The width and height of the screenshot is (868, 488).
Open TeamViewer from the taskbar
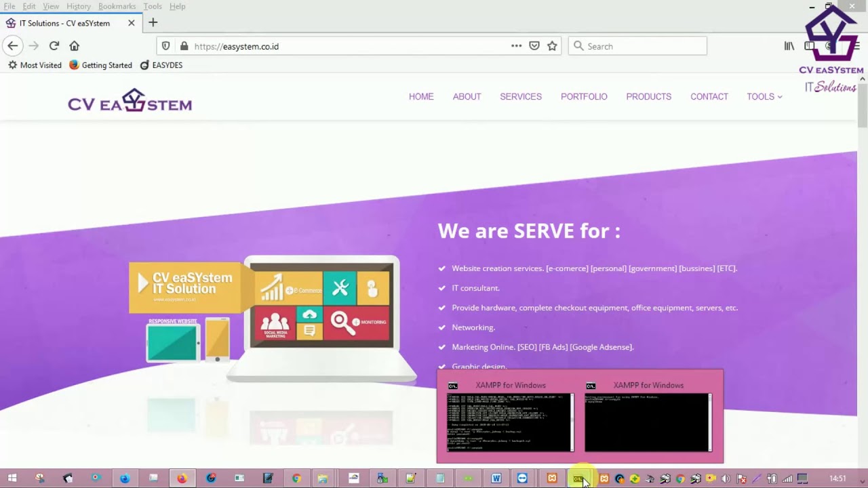522,478
